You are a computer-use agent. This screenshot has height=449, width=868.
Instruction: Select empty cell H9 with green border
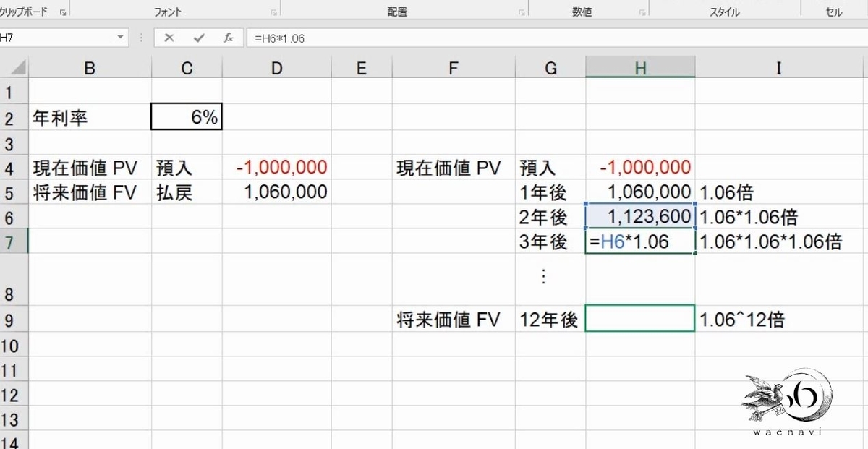tap(641, 319)
